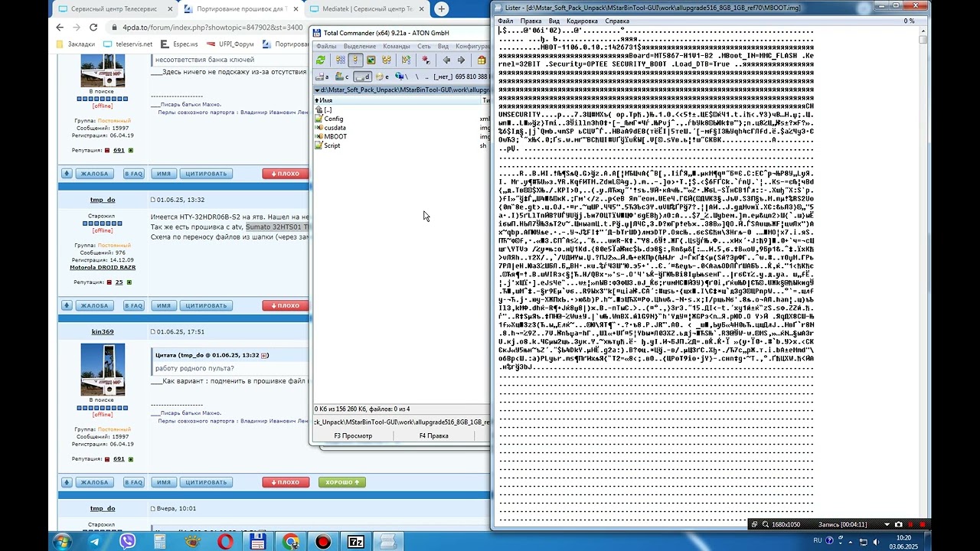The height and width of the screenshot is (551, 980).
Task: Click the RU language indicator in tray
Action: coord(818,540)
